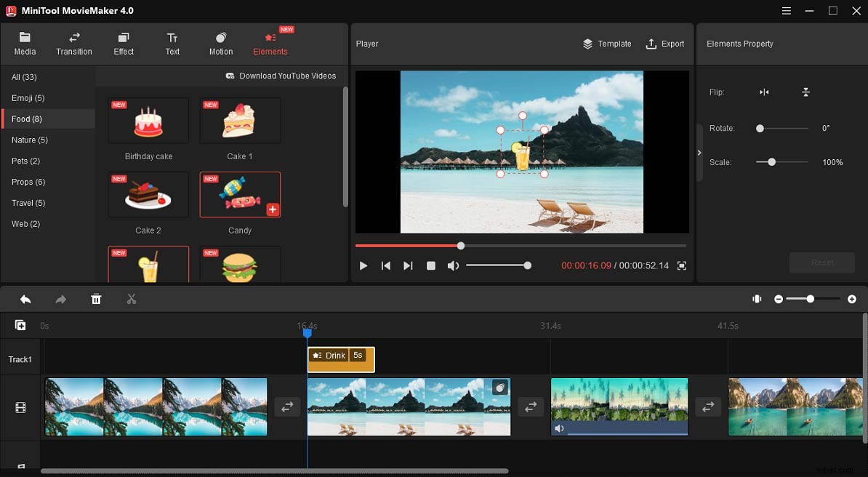Open the Download YouTube Videos link

(x=281, y=76)
